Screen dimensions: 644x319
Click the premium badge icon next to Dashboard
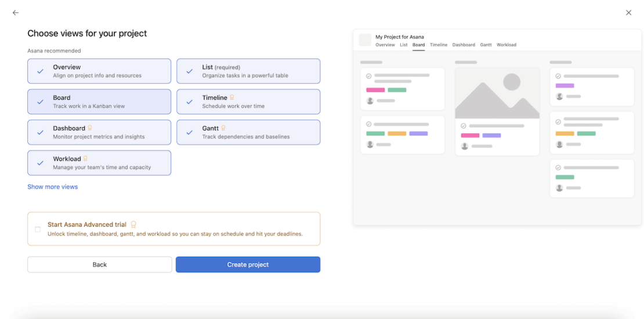(x=89, y=128)
